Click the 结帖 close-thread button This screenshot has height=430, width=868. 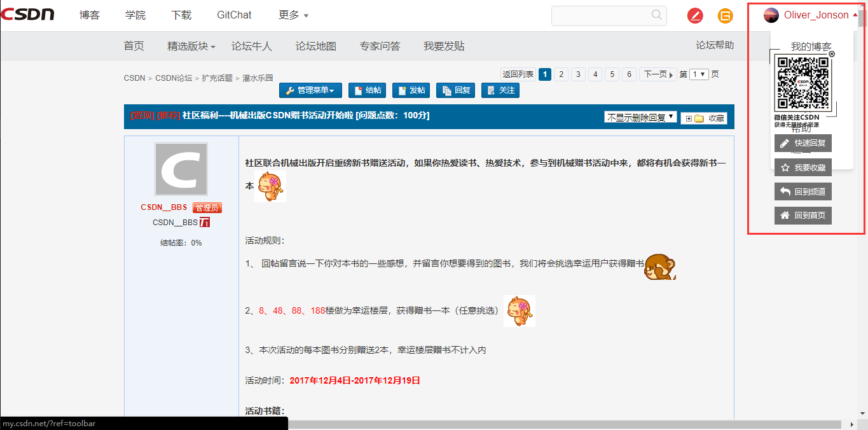[x=367, y=90]
